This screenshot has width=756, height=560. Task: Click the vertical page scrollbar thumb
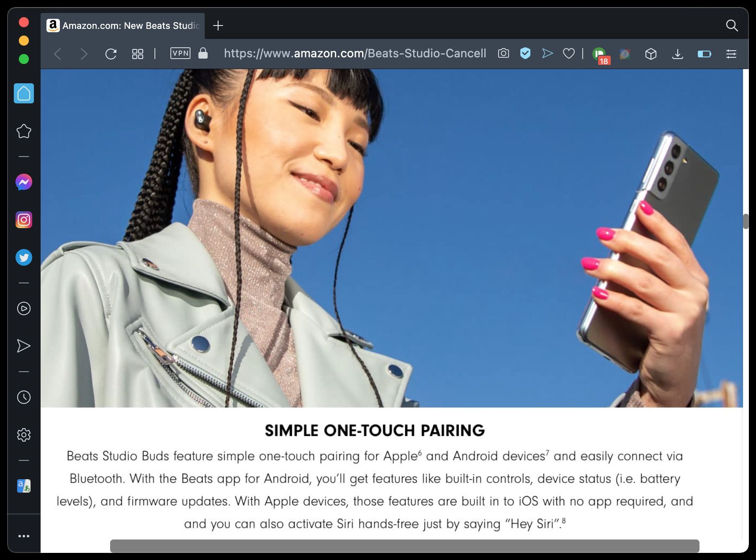tap(746, 221)
